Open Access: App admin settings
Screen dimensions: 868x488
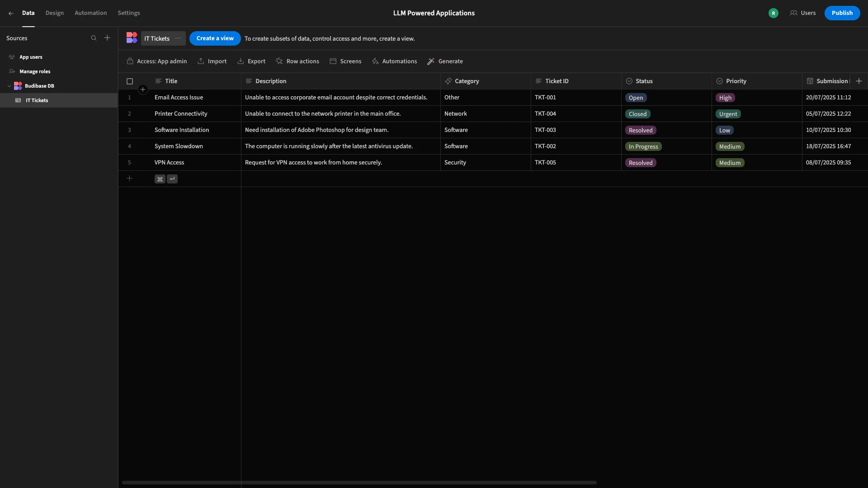point(157,61)
